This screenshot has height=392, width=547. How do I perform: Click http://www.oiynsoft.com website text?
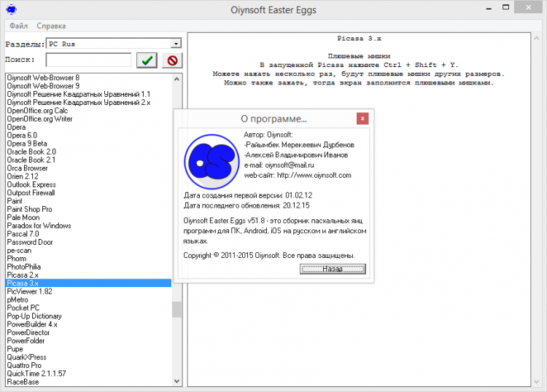click(314, 175)
